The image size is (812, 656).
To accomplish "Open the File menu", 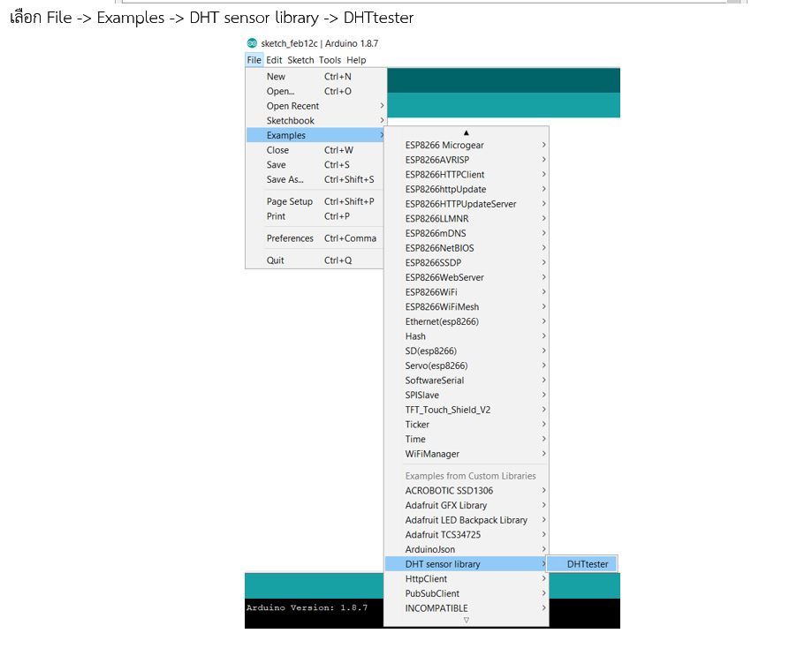I will tap(254, 60).
